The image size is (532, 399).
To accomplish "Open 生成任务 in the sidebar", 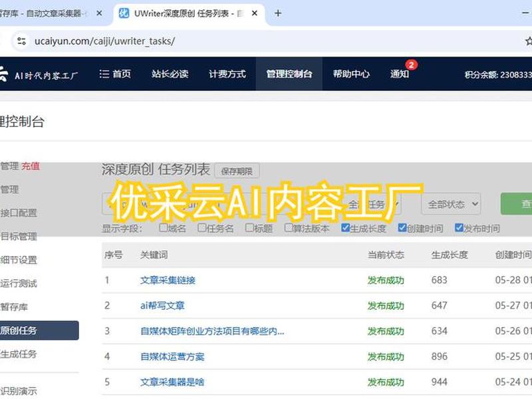I will coord(19,354).
